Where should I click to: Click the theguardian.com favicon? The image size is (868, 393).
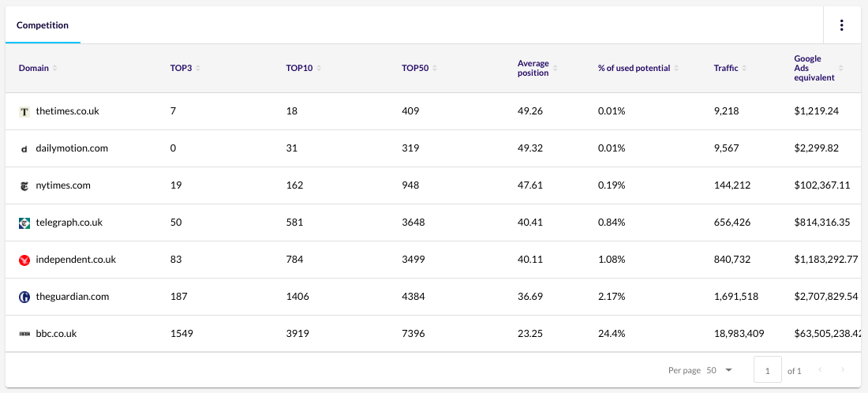tap(24, 298)
